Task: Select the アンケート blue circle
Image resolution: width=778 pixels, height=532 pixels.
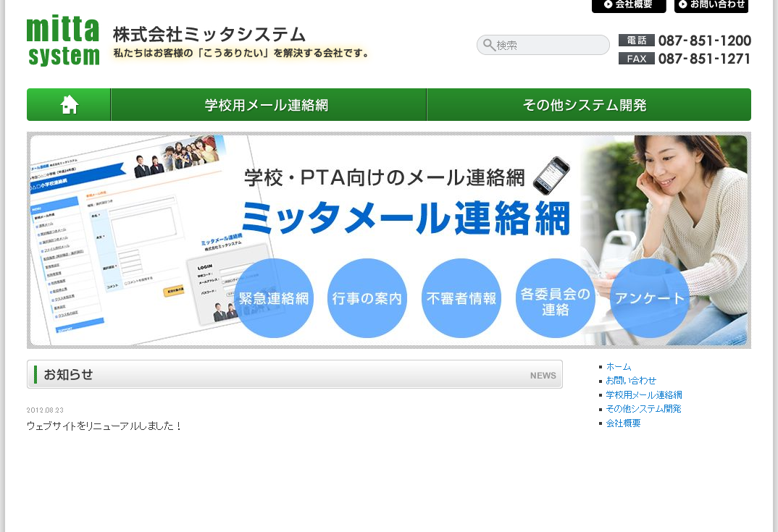Action: click(649, 297)
